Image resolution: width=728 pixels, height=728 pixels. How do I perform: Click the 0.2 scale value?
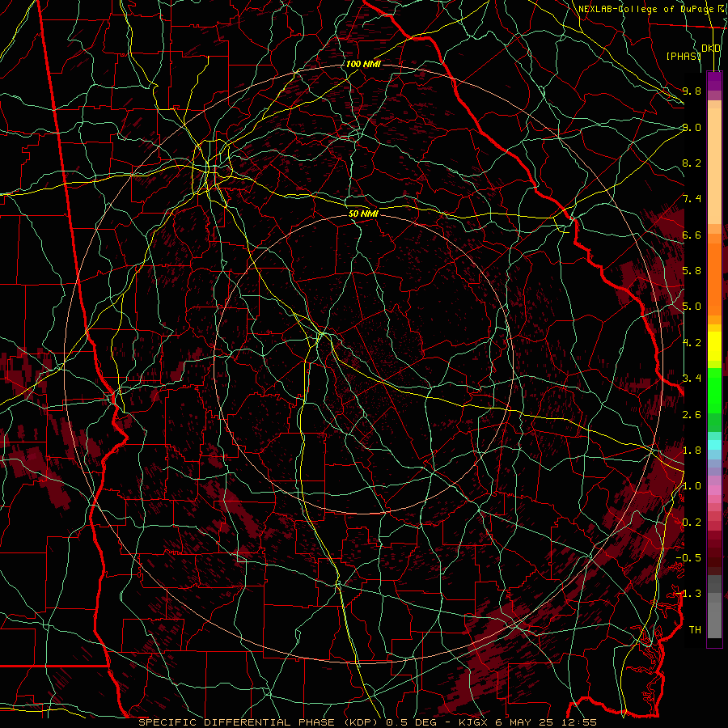pos(692,523)
